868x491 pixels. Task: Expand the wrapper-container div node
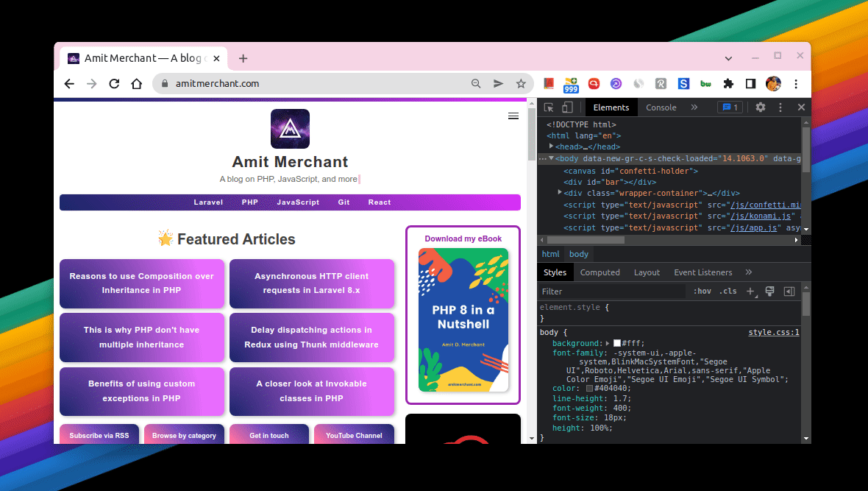tap(560, 193)
